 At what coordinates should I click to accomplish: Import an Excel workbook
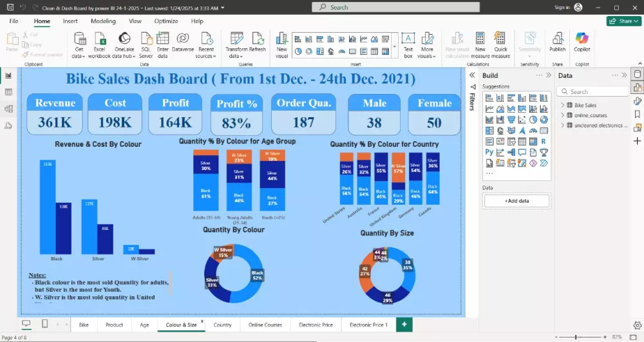[99, 45]
